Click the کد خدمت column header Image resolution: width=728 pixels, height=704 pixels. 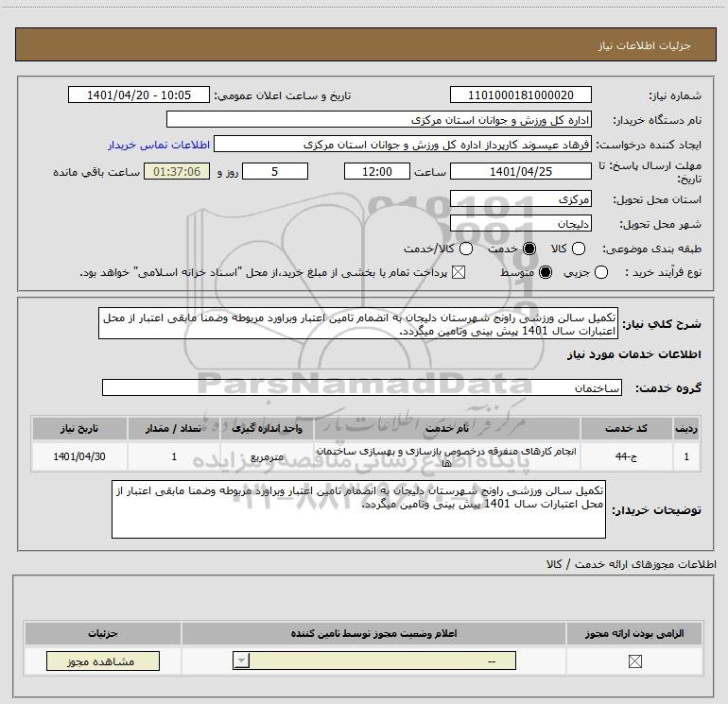click(626, 428)
